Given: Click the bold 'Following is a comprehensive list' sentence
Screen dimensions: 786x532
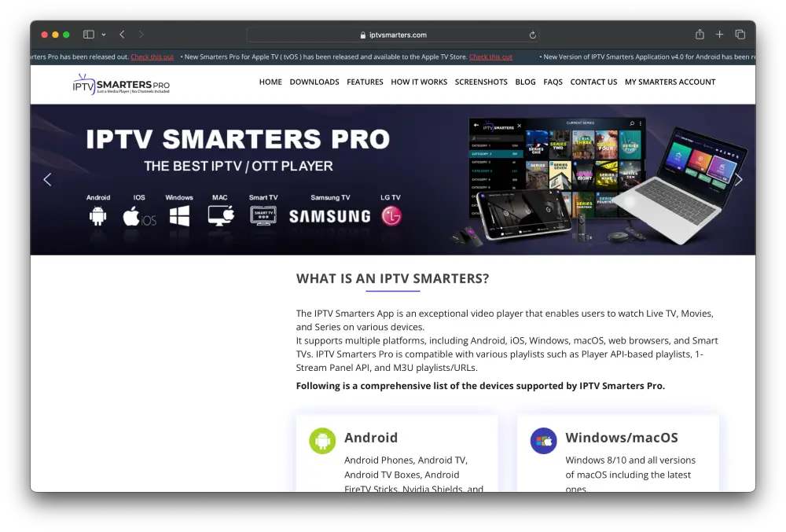Looking at the screenshot, I should click(x=480, y=386).
